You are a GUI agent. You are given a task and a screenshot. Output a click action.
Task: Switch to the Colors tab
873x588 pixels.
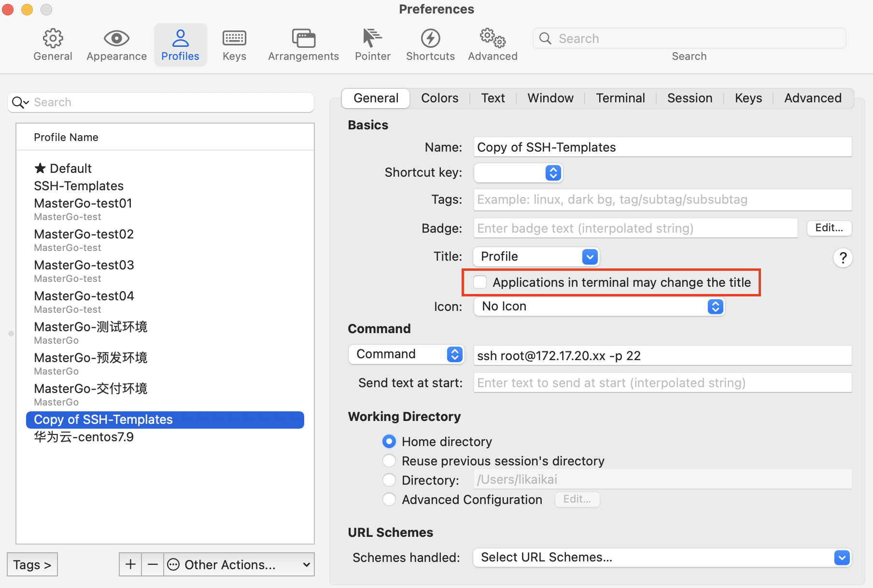coord(439,98)
